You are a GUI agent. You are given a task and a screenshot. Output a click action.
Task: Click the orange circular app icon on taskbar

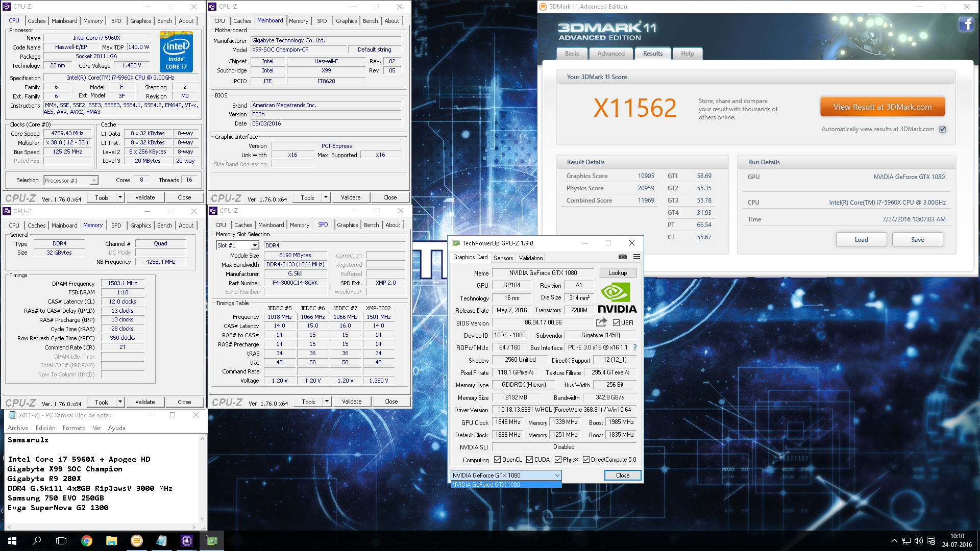coord(137,541)
